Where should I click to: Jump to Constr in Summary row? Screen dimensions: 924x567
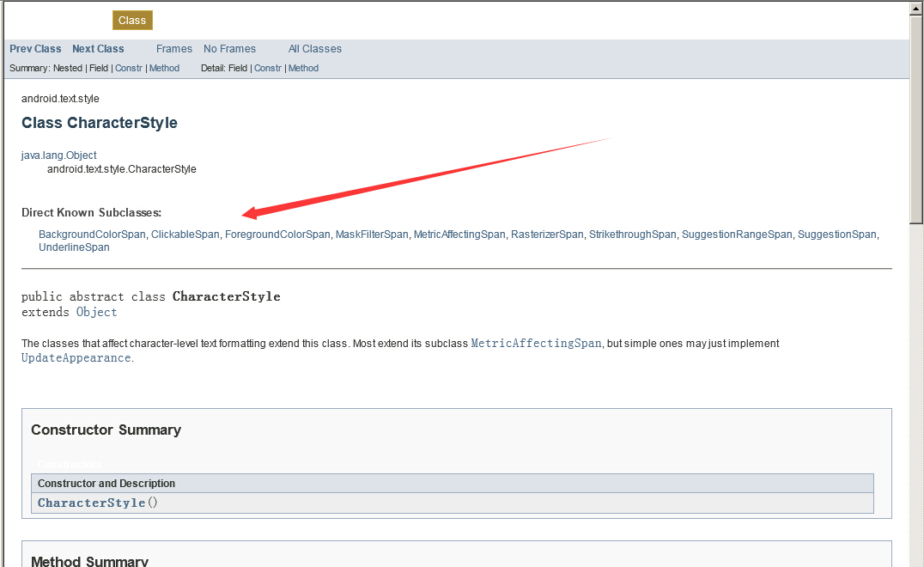tap(129, 69)
